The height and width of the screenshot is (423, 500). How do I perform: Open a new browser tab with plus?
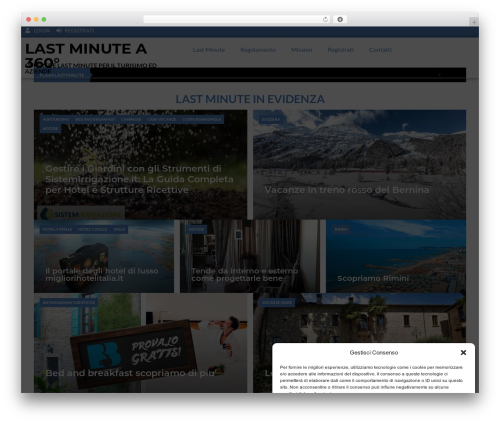click(474, 22)
